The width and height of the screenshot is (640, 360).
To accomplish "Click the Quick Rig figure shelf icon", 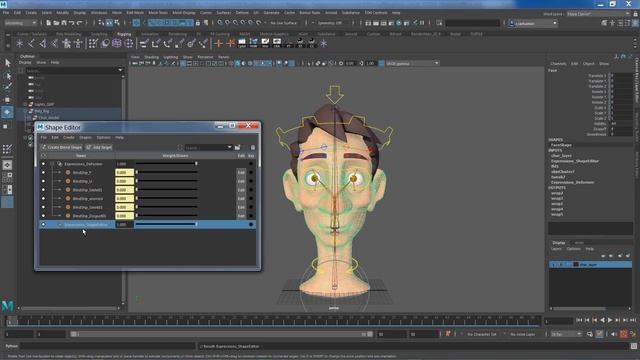I will coord(66,43).
